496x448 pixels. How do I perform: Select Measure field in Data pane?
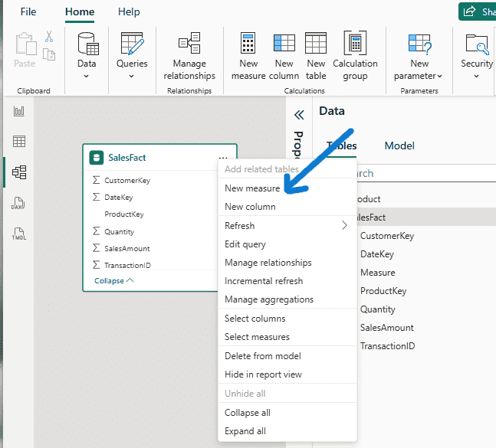click(377, 273)
